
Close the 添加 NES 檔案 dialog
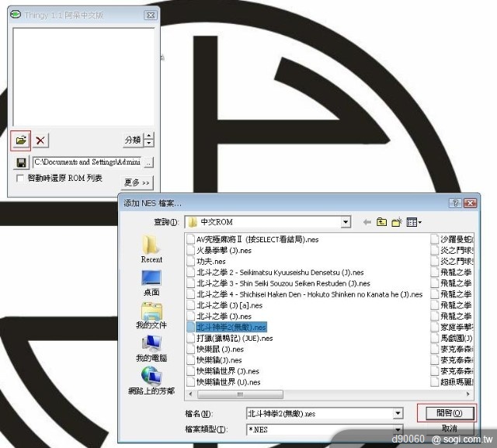pyautogui.click(x=470, y=203)
